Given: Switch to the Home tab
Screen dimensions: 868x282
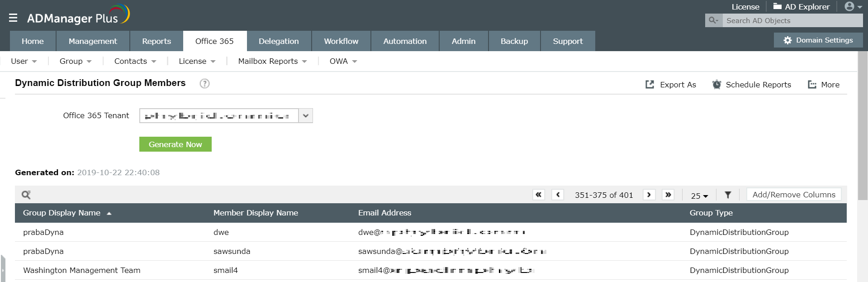Looking at the screenshot, I should 33,41.
